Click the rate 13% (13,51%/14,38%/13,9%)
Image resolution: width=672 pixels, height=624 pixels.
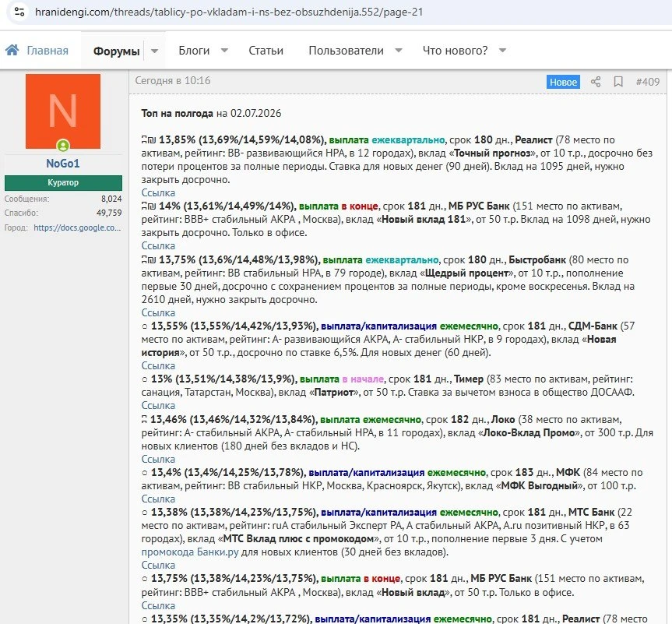coord(223,379)
